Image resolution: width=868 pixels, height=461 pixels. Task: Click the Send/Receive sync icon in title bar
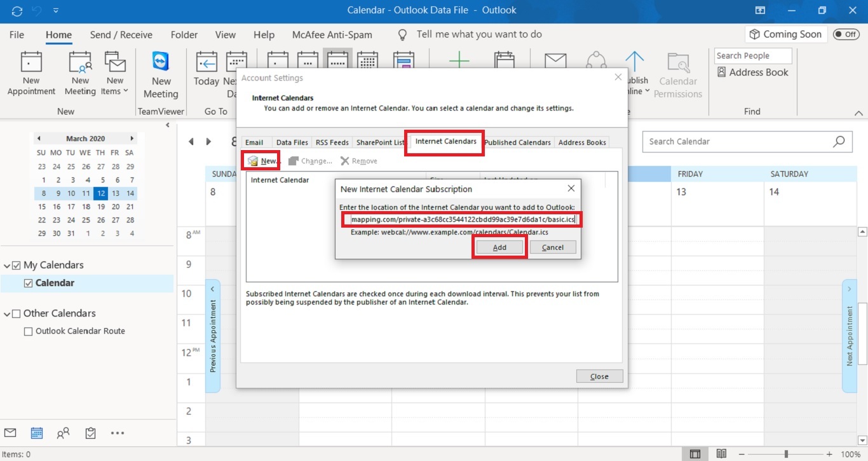pyautogui.click(x=17, y=11)
